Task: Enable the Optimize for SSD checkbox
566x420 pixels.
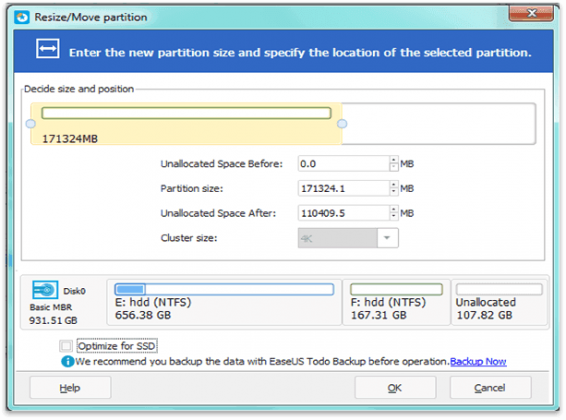Action: tap(66, 346)
